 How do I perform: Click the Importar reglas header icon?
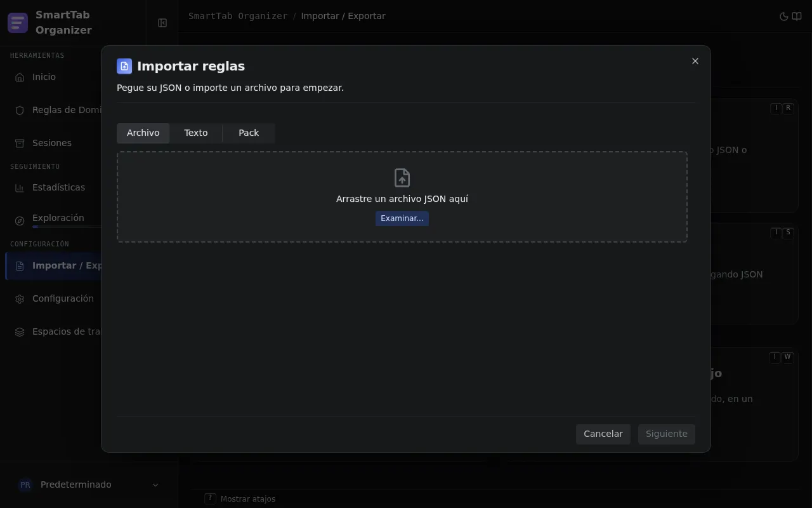124,66
